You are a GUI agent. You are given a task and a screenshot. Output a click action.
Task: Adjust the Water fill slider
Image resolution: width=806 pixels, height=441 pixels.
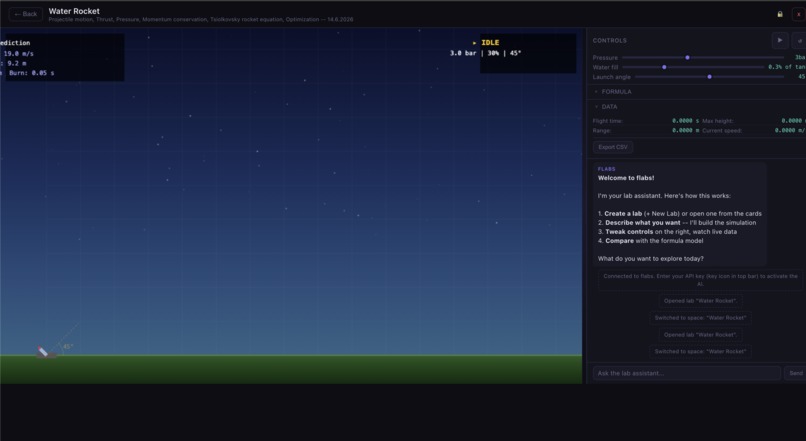tap(693, 67)
